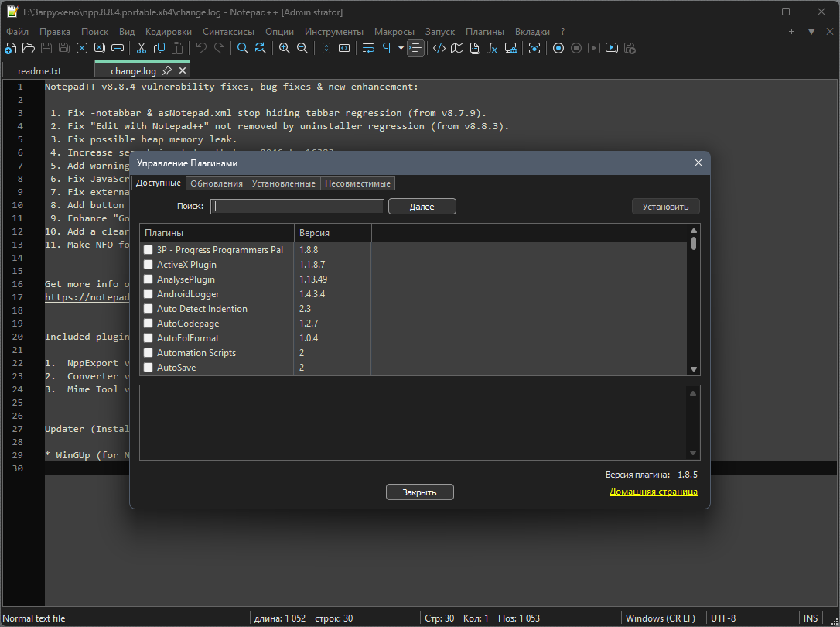Check the 3P - Progress Programmers Pal plugin
840x627 pixels.
pos(149,250)
